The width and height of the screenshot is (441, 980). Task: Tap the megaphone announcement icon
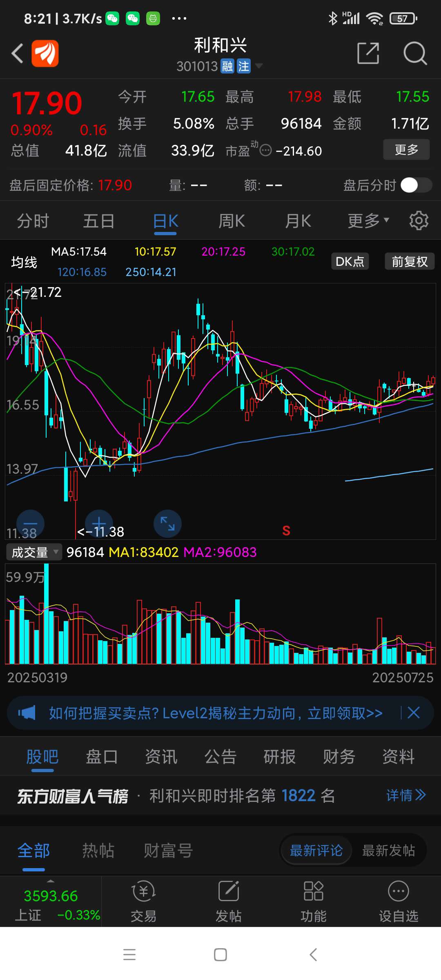(x=27, y=713)
